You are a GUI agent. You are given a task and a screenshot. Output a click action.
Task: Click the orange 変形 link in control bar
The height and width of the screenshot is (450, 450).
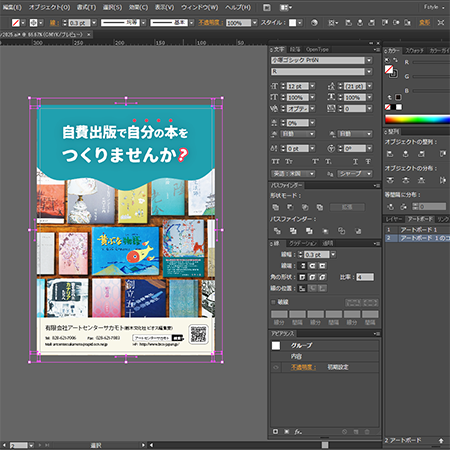[424, 23]
